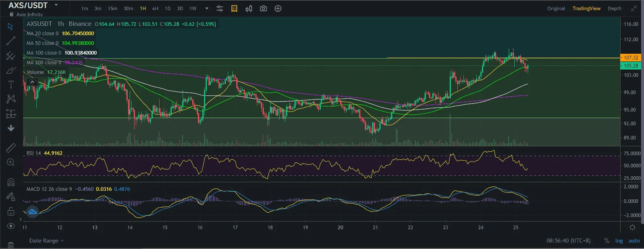
Task: Click the MACD 12 26 close 9 label
Action: [49, 189]
